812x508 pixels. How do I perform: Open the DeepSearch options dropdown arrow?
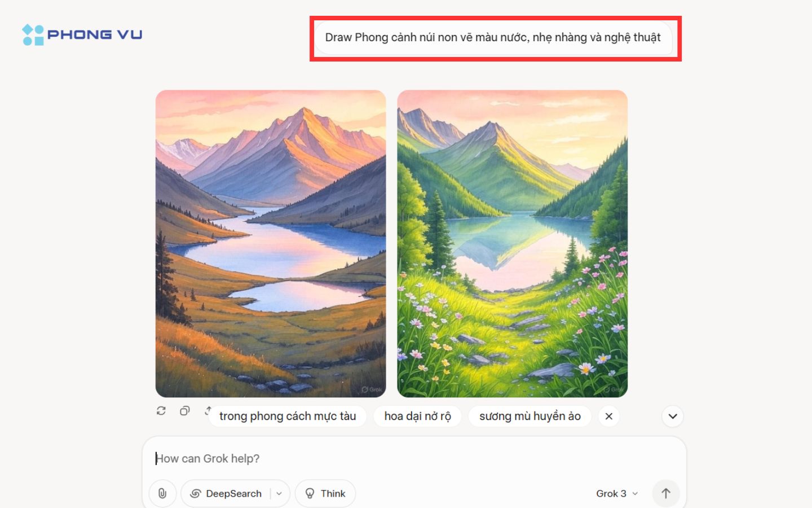280,493
